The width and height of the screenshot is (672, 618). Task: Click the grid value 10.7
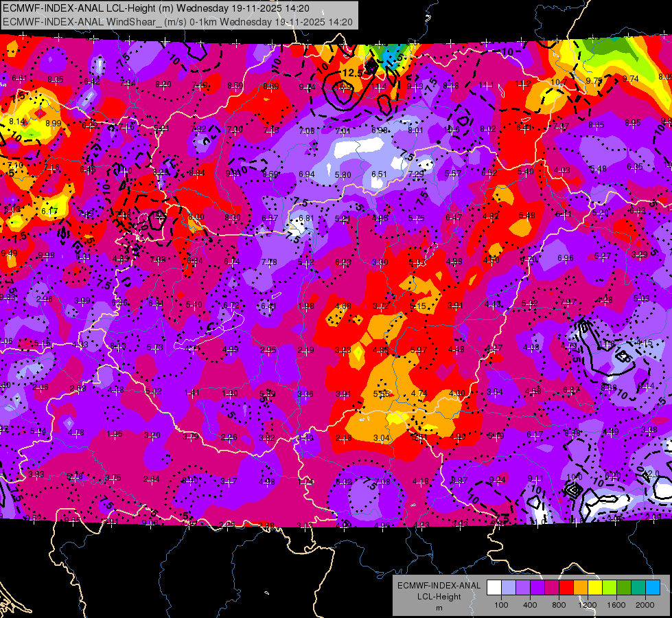(x=559, y=82)
